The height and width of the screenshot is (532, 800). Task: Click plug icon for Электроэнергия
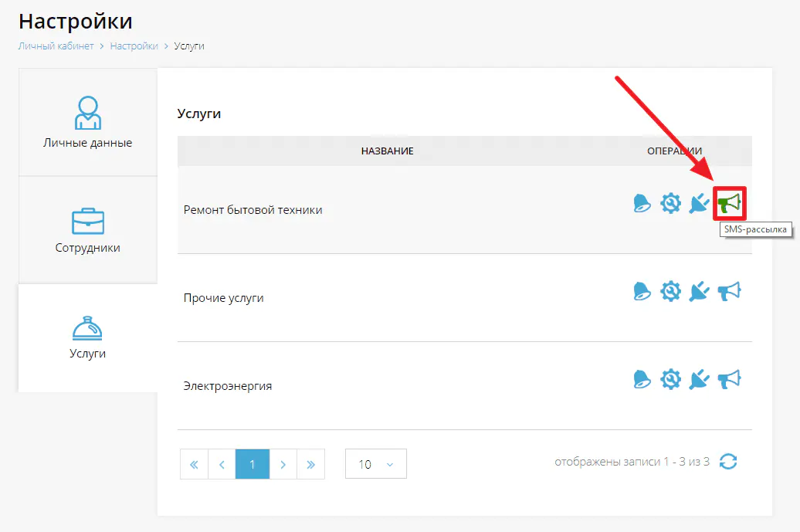(x=699, y=380)
